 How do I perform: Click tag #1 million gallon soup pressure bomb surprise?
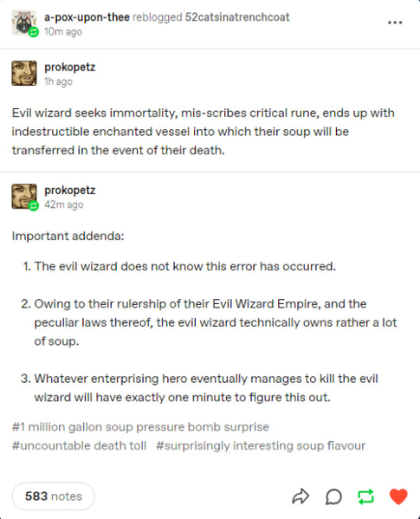click(140, 427)
